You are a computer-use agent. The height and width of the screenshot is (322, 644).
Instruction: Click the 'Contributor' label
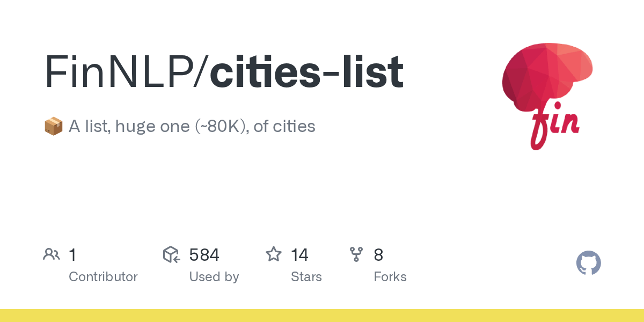[x=103, y=277]
